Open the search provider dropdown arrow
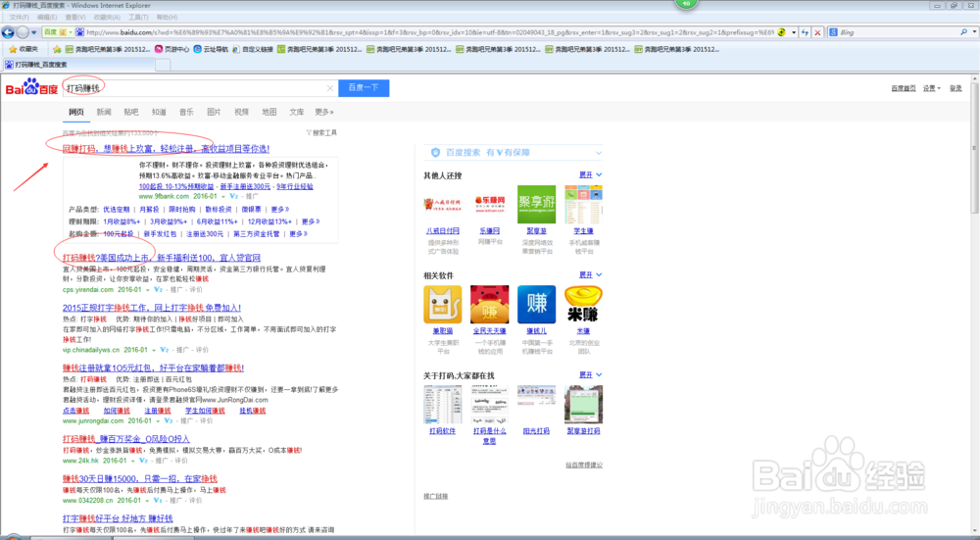Viewport: 980px width, 540px height. point(973,32)
